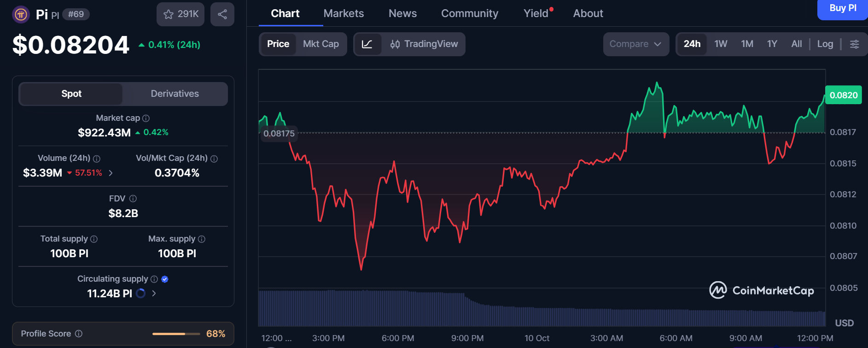The image size is (868, 348).
Task: Open the TradingView candlestick chart
Action: coord(424,44)
